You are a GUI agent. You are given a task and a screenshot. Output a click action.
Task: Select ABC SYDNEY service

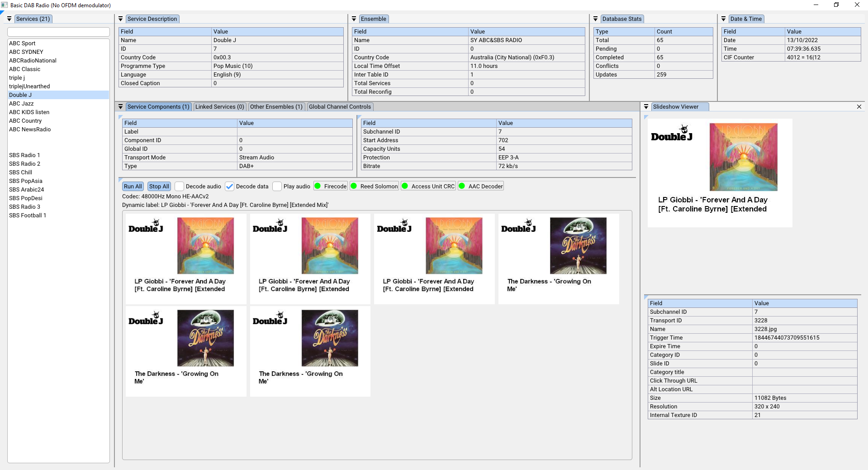click(58, 52)
